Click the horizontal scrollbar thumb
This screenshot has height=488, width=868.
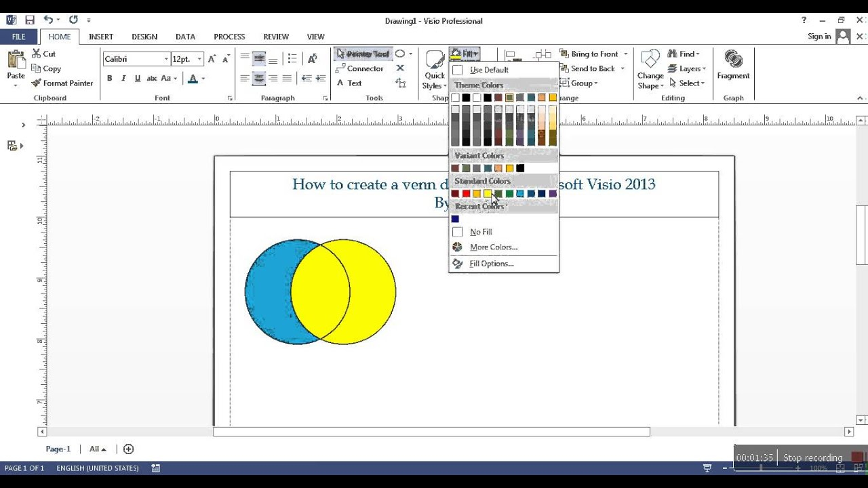(x=431, y=432)
